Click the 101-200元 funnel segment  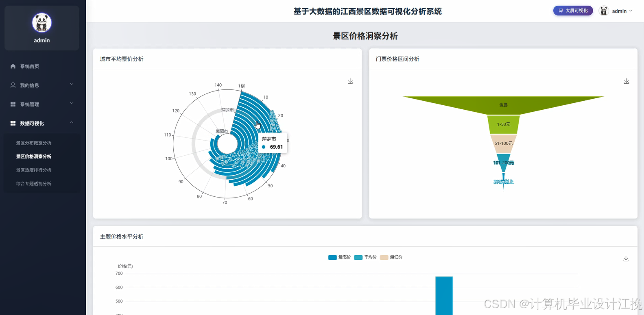504,163
